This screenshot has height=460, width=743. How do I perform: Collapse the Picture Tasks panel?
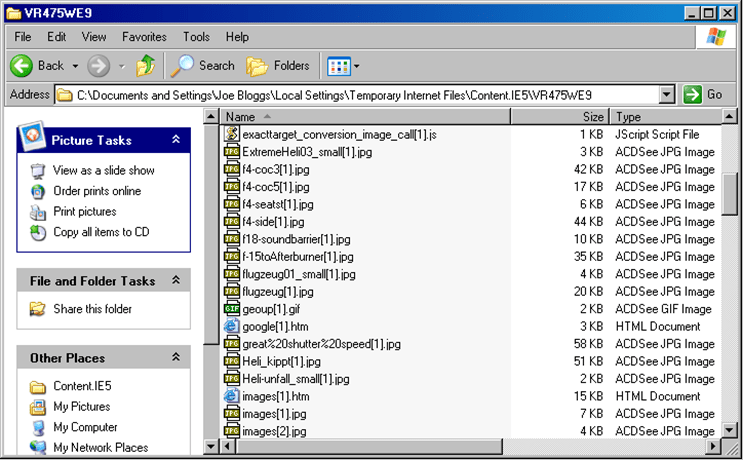(x=176, y=141)
